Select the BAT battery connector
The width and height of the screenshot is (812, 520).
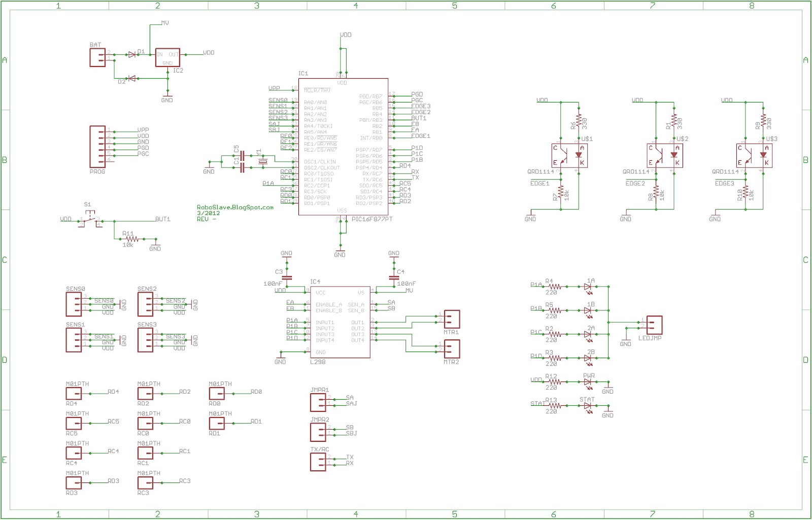(x=97, y=56)
